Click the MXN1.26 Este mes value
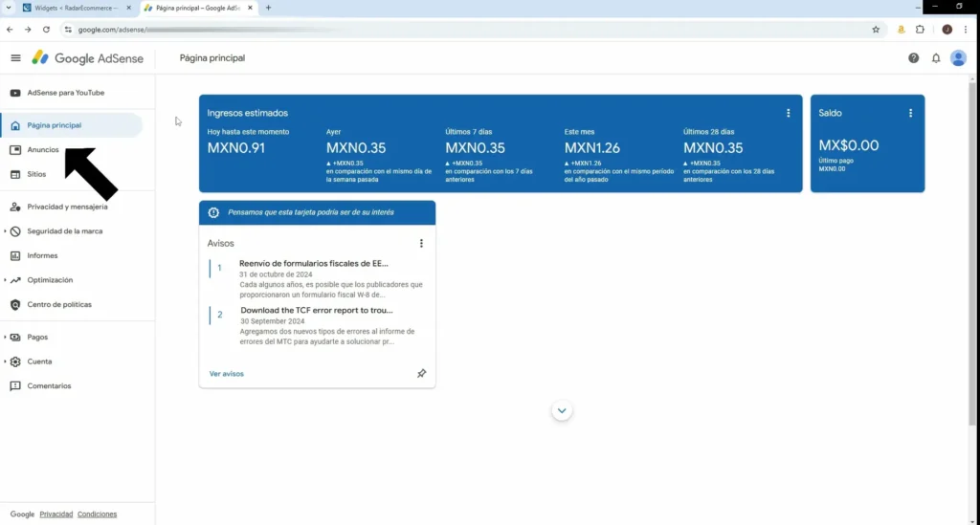 591,148
